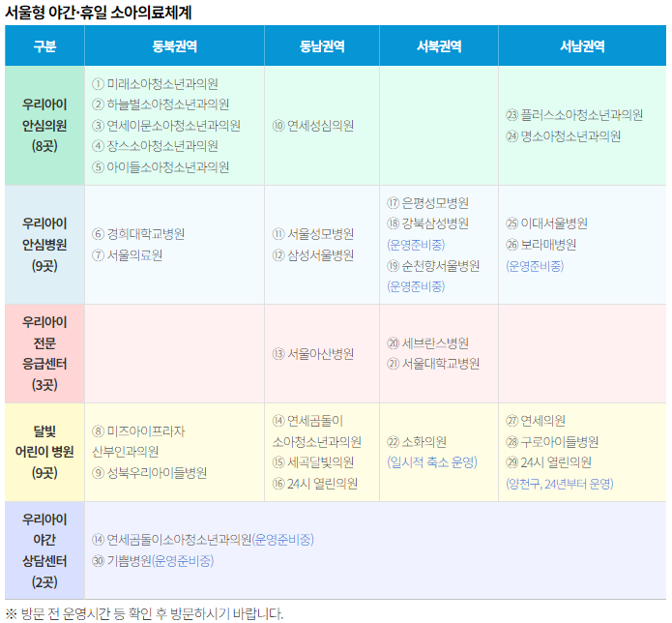
Task: Click ⑱ 강북삼성병원
Action: pos(427,222)
